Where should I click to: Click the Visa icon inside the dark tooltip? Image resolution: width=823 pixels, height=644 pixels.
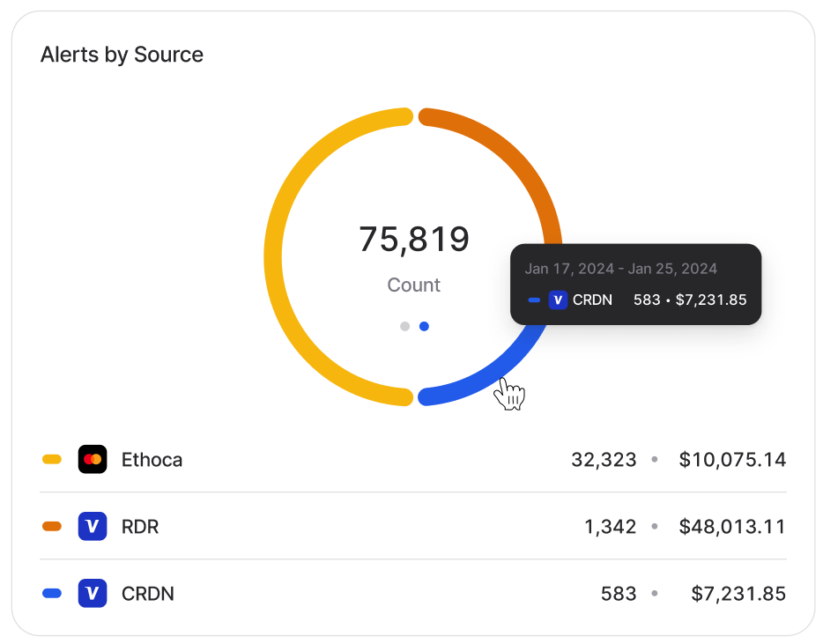coord(558,300)
